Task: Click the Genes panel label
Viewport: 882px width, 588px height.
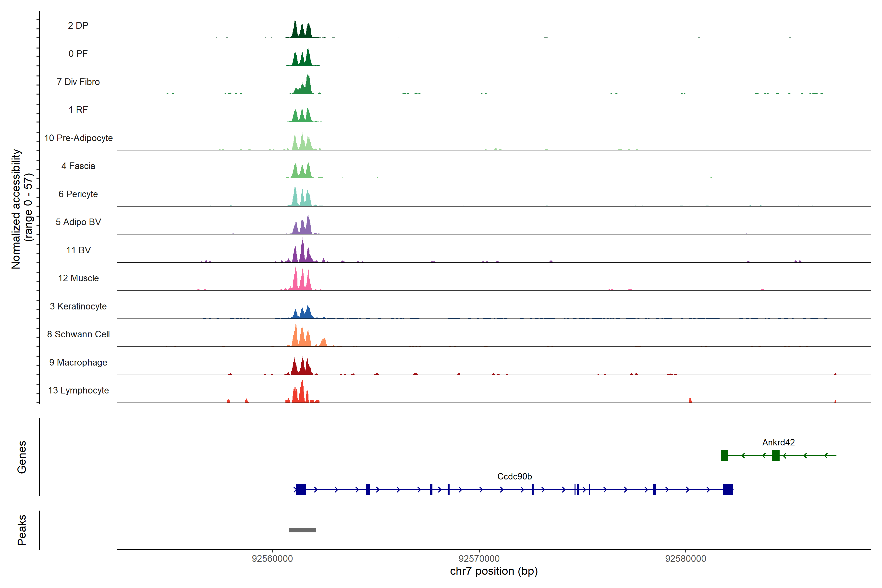Action: click(22, 457)
